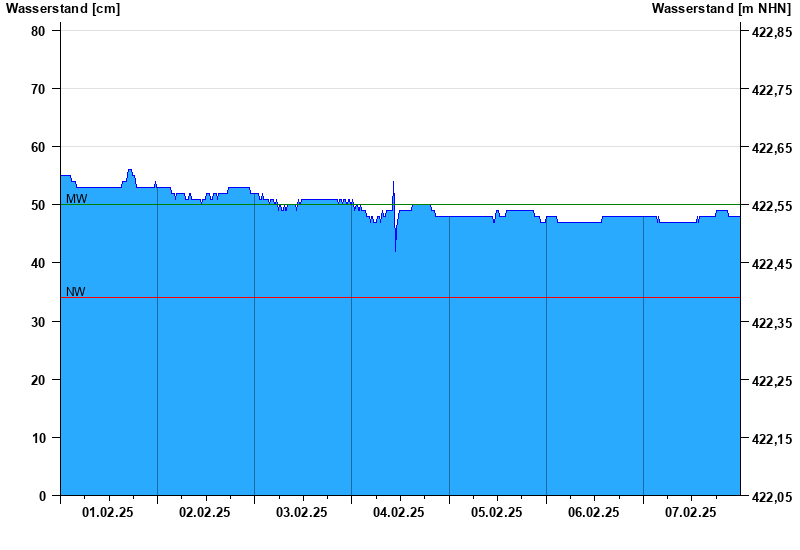Click the date label 03.02.25
Screen dimensions: 800x550
(302, 512)
